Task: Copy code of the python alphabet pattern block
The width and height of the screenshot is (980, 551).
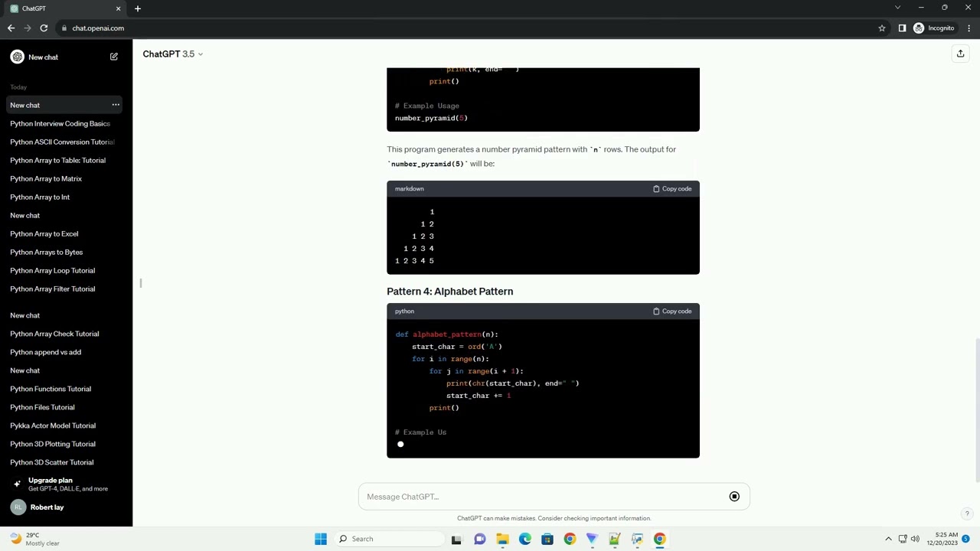Action: pos(672,311)
